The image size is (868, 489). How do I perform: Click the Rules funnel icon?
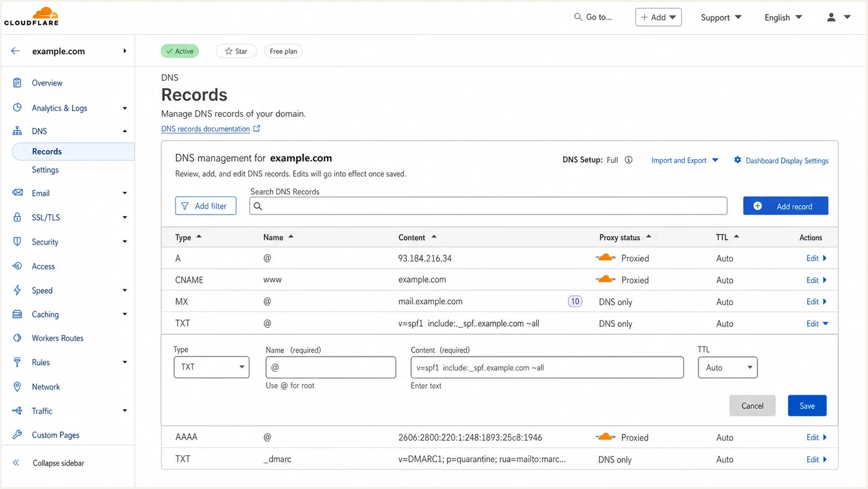coord(17,362)
